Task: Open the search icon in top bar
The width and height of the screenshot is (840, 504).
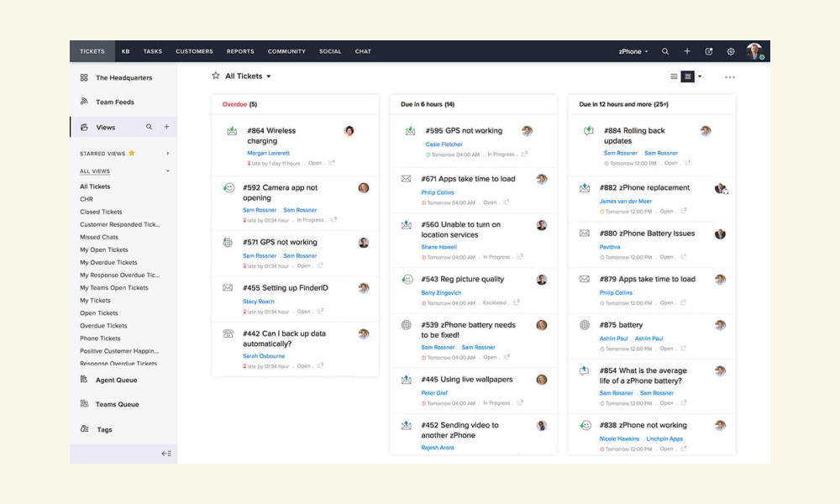Action: coord(664,51)
